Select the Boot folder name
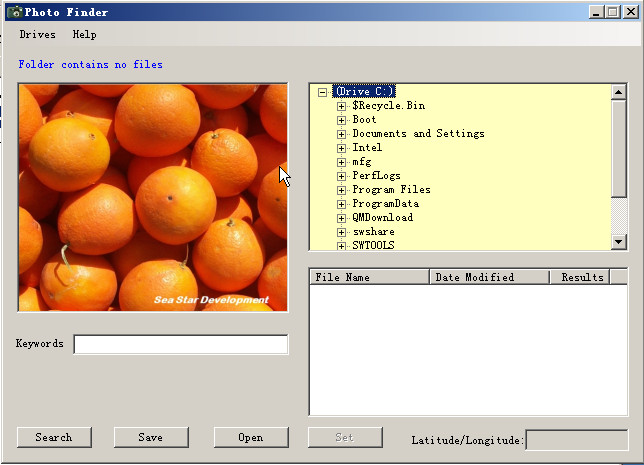This screenshot has height=465, width=644. point(364,120)
